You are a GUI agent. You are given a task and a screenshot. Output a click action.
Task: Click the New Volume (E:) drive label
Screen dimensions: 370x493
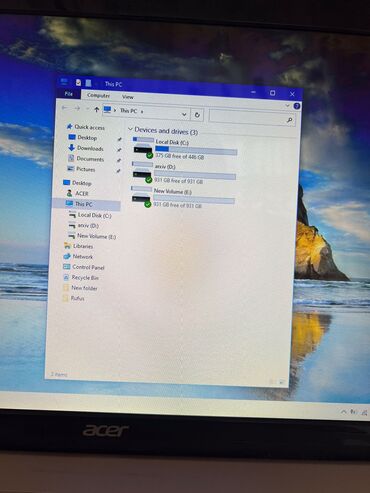[x=173, y=192]
